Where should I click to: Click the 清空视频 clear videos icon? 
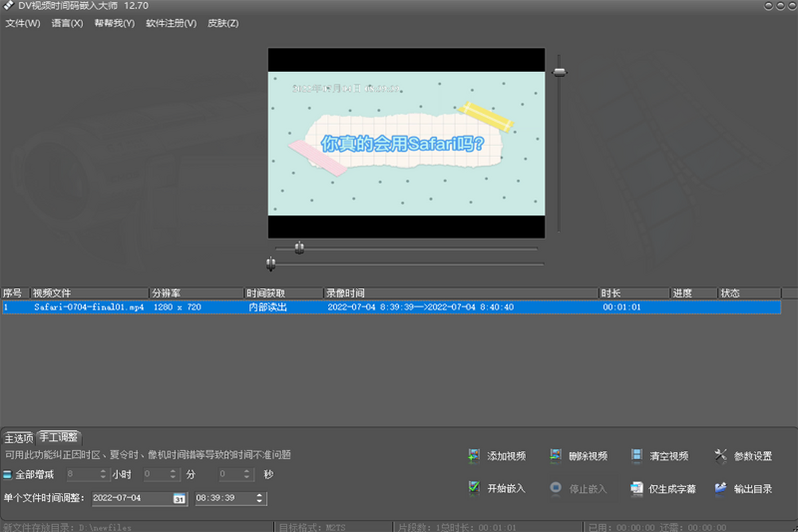click(x=637, y=456)
